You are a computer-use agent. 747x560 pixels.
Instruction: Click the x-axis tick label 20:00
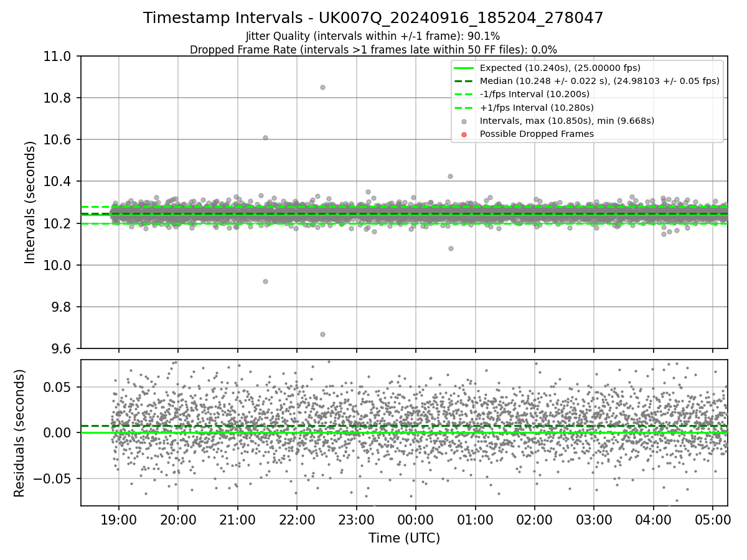click(x=178, y=519)
